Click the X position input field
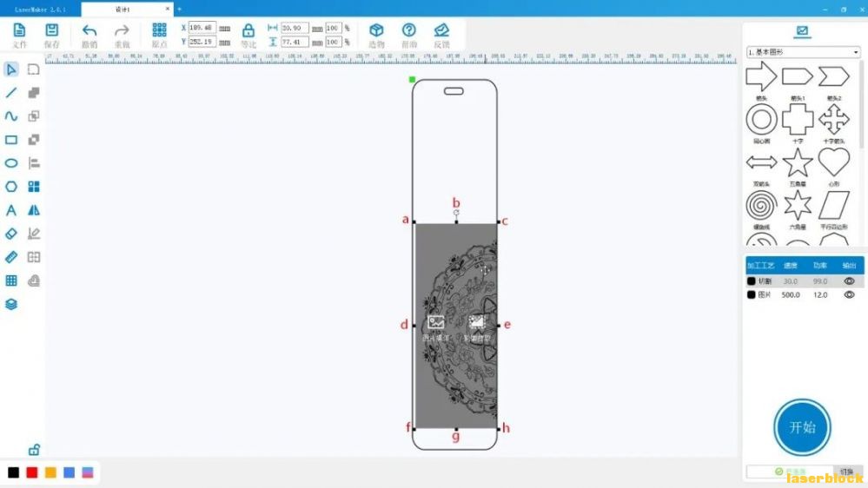The width and height of the screenshot is (868, 488). click(202, 28)
